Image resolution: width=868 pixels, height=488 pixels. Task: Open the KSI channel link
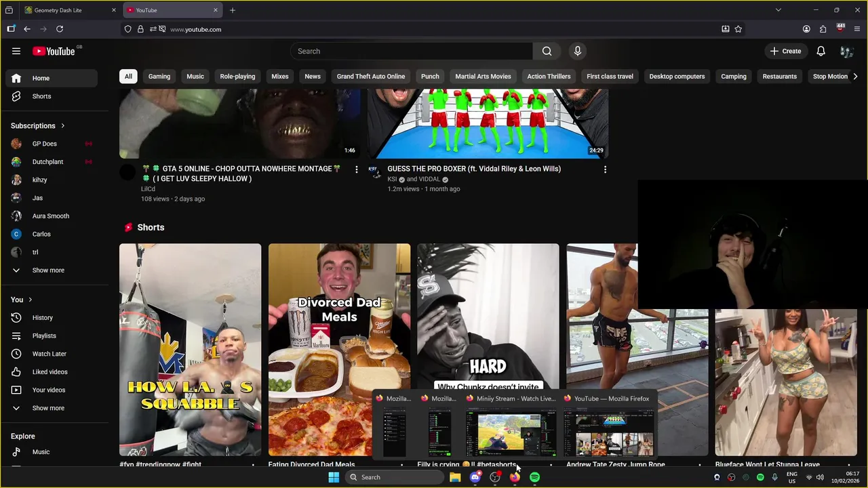[392, 179]
